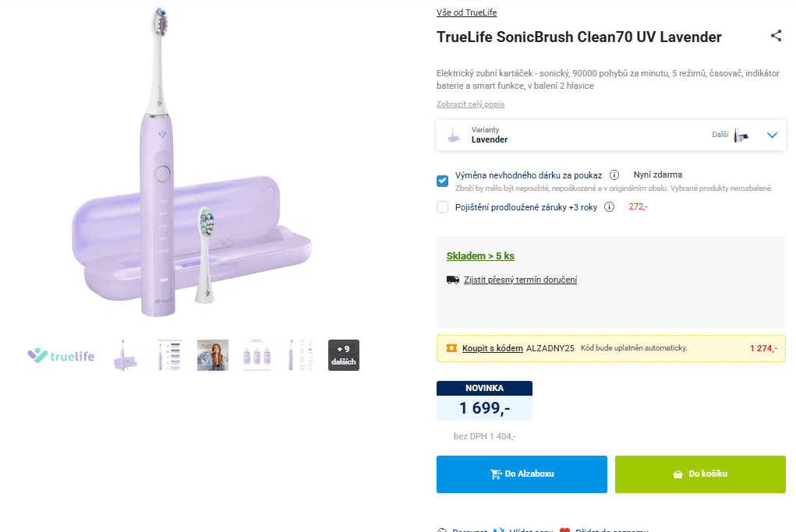
Task: Add product to cart with Do košíku
Action: click(x=699, y=474)
